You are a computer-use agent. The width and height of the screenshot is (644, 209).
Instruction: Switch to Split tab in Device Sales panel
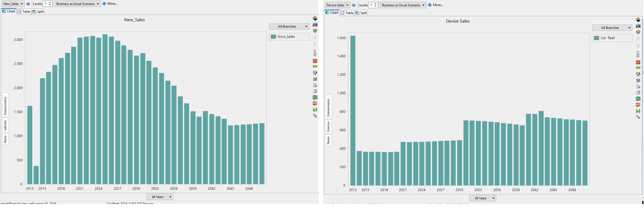361,13
